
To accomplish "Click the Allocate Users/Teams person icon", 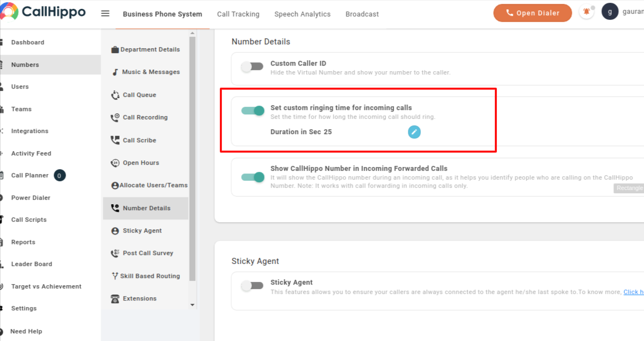I will (x=115, y=186).
